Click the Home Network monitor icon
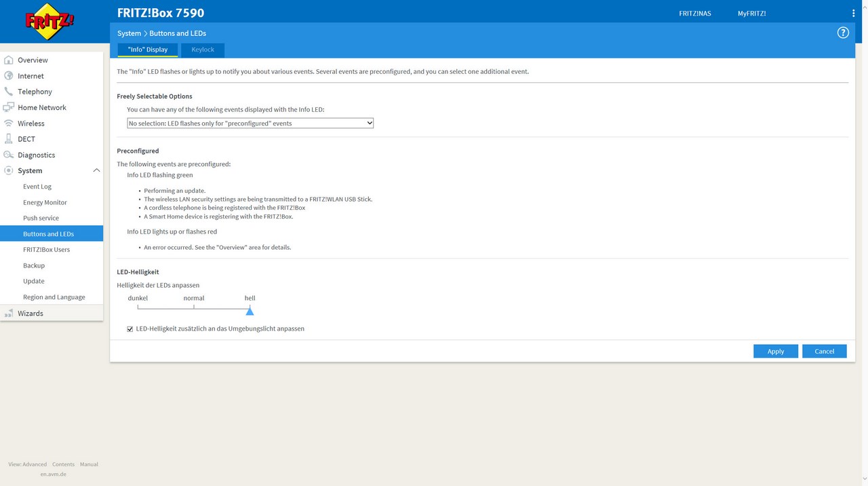Image resolution: width=868 pixels, height=486 pixels. 9,107
